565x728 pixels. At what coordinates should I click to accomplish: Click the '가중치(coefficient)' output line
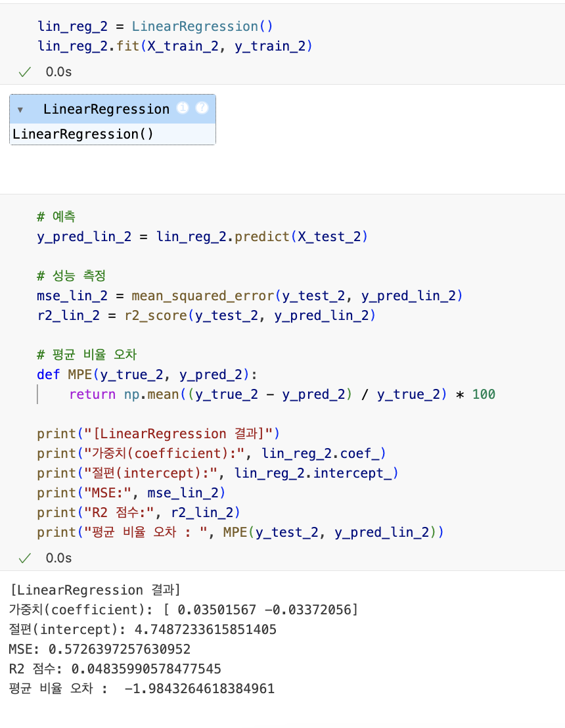point(184,610)
